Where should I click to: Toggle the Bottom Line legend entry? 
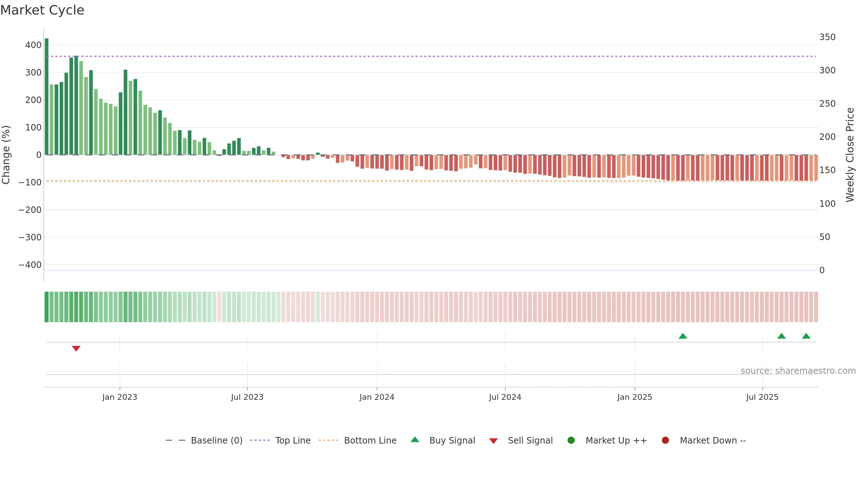click(x=358, y=440)
